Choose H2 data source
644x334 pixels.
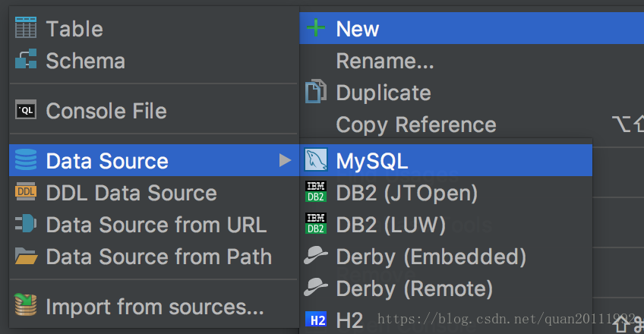(x=446, y=320)
